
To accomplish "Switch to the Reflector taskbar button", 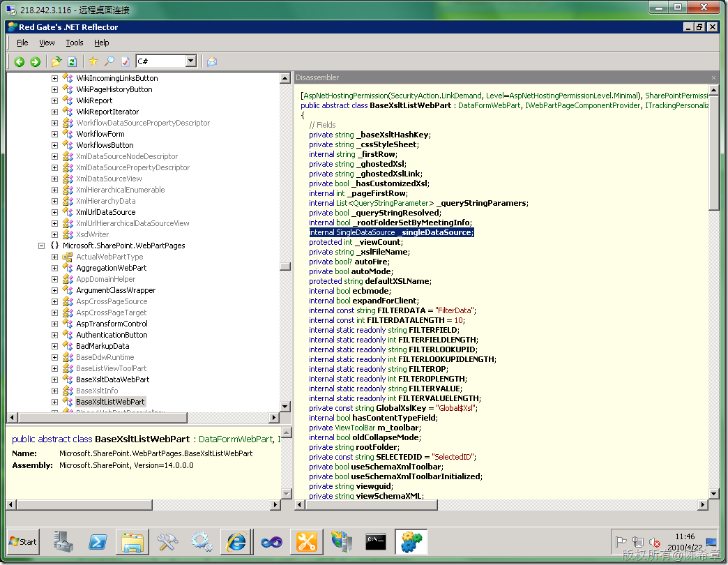I will coord(411,542).
